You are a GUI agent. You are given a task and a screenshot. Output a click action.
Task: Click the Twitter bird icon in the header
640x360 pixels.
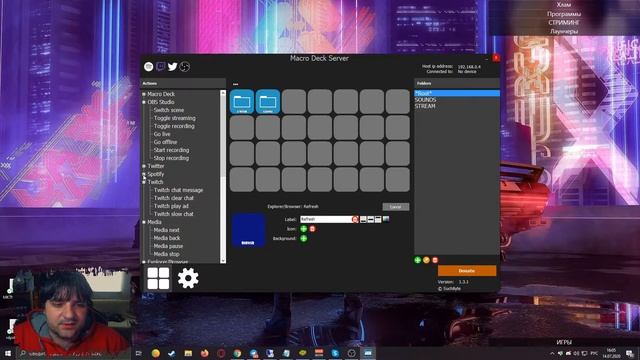(172, 67)
